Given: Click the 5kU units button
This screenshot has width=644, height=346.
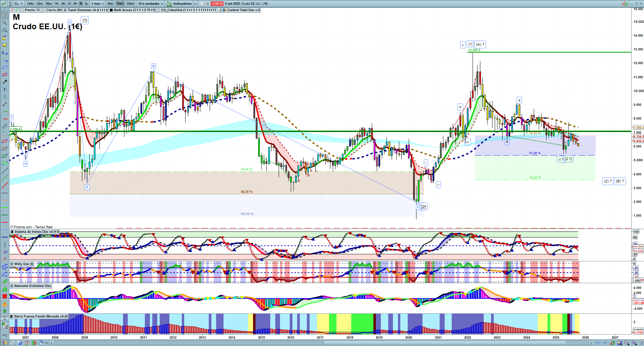Looking at the screenshot, I should pos(110,4).
